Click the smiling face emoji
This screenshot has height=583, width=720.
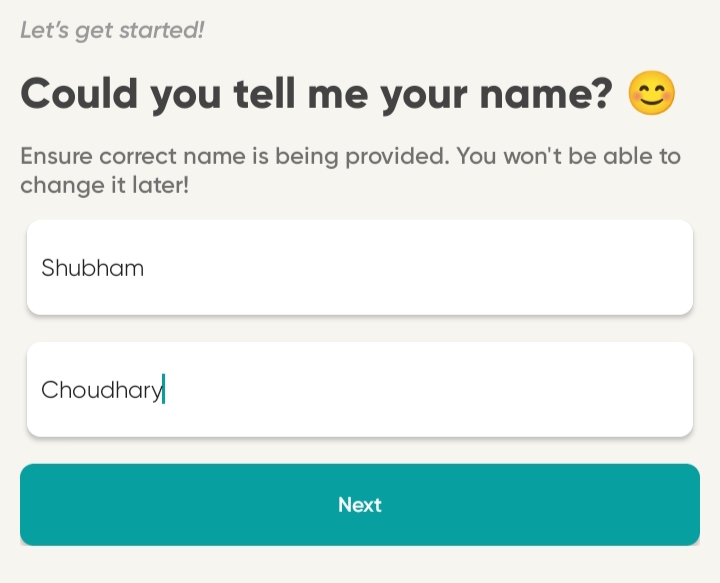click(651, 93)
